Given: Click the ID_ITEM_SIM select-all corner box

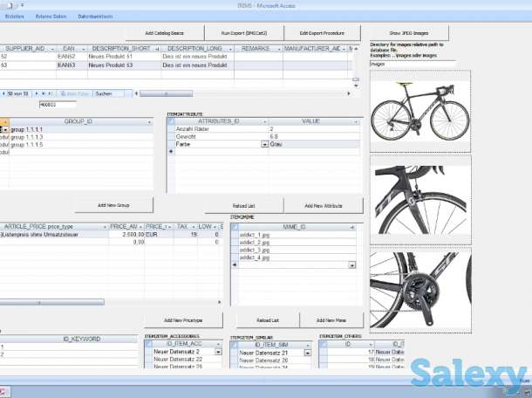Looking at the screenshot, I should click(x=234, y=346).
